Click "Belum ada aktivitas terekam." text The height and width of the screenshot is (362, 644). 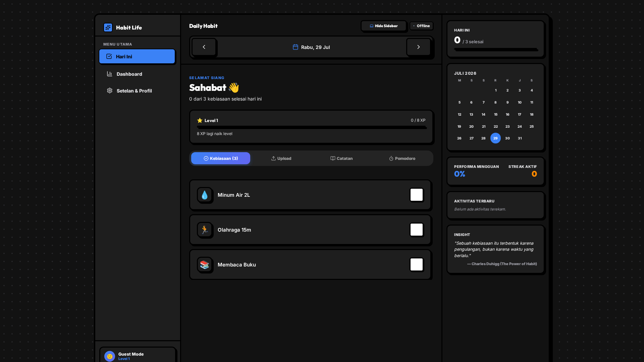coord(480,209)
